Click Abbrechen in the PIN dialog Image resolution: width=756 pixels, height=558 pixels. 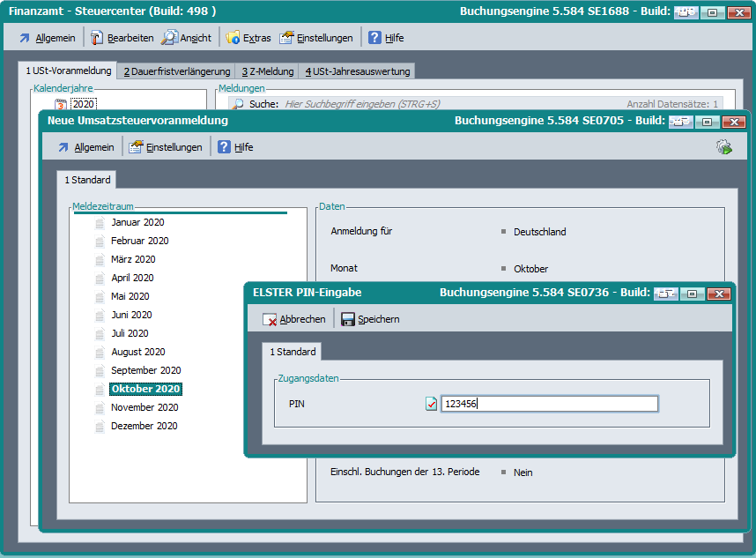pyautogui.click(x=294, y=319)
